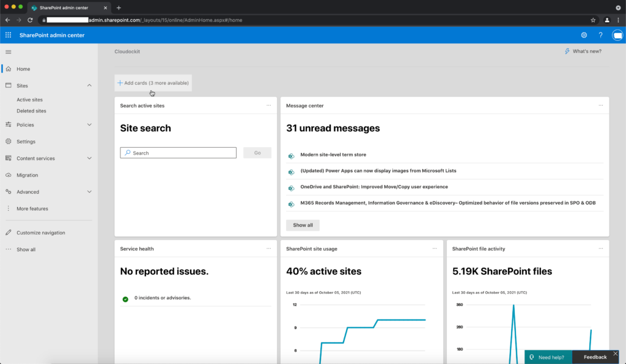The image size is (626, 364).
Task: Open Power Apps display images message
Action: [x=378, y=170]
